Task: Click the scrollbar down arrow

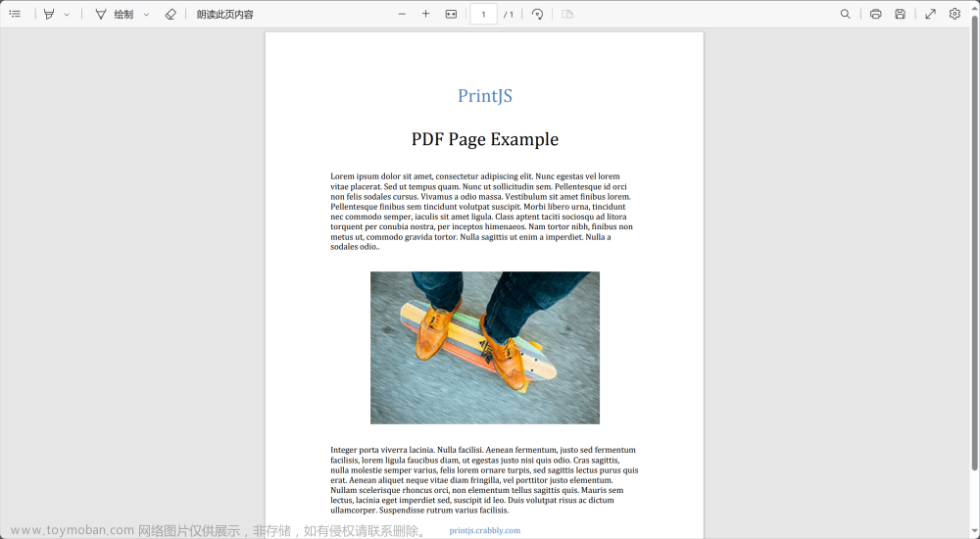Action: pos(974,533)
